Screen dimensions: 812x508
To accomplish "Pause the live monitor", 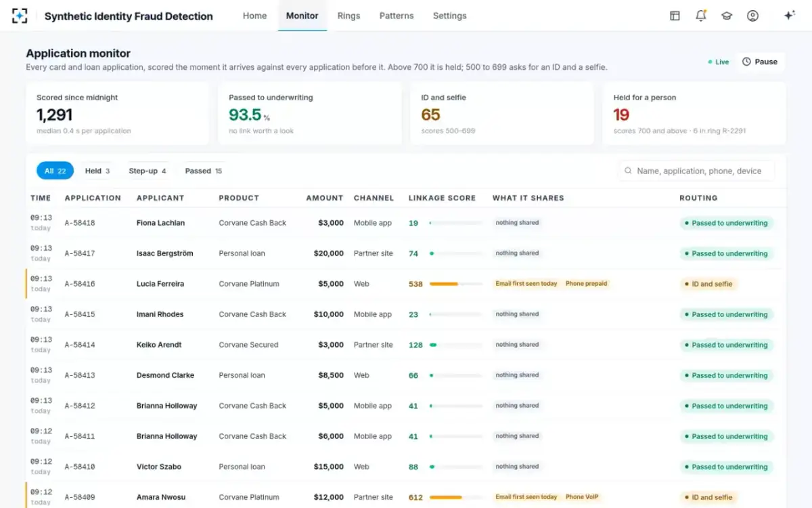I will coord(760,62).
